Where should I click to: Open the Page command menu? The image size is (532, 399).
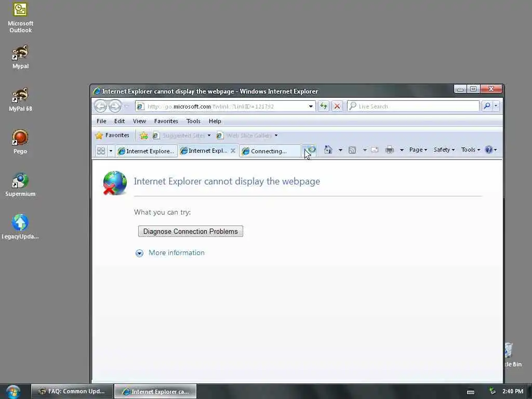418,150
